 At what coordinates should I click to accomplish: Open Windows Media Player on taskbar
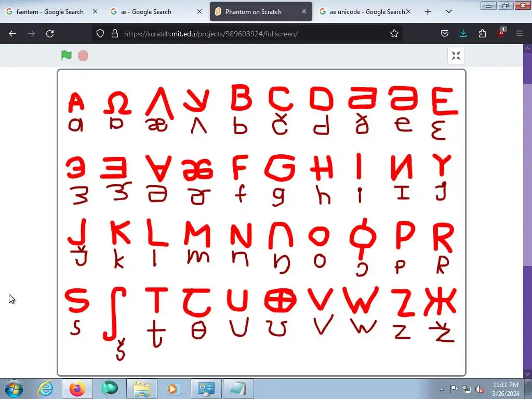click(x=174, y=389)
